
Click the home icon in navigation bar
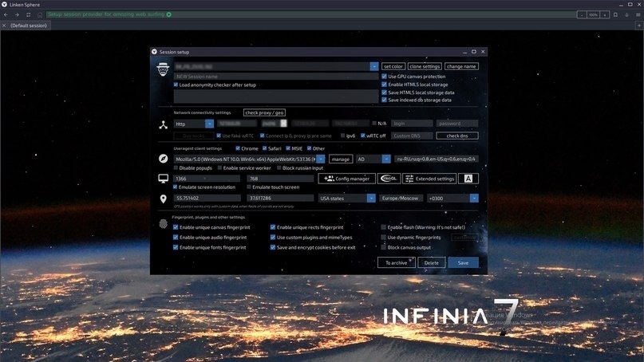pyautogui.click(x=40, y=14)
